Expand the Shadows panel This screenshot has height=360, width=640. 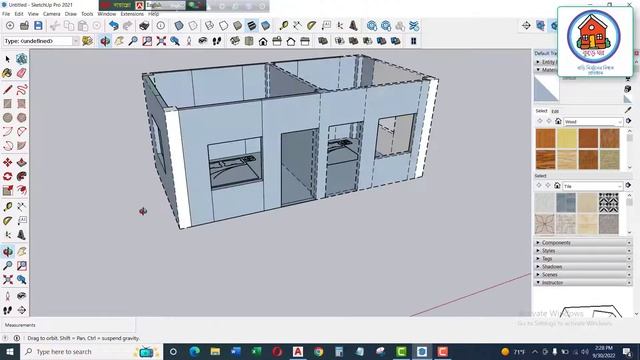pyautogui.click(x=583, y=267)
